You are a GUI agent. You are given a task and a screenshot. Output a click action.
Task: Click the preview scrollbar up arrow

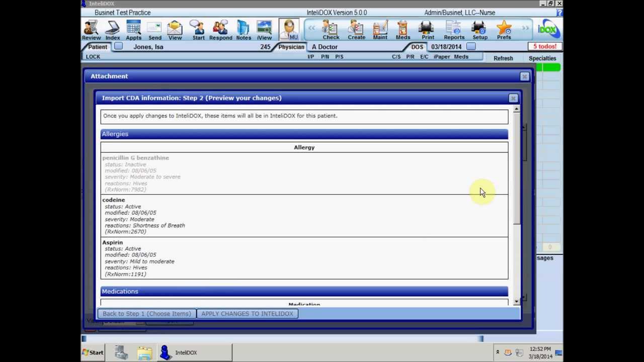(x=516, y=109)
